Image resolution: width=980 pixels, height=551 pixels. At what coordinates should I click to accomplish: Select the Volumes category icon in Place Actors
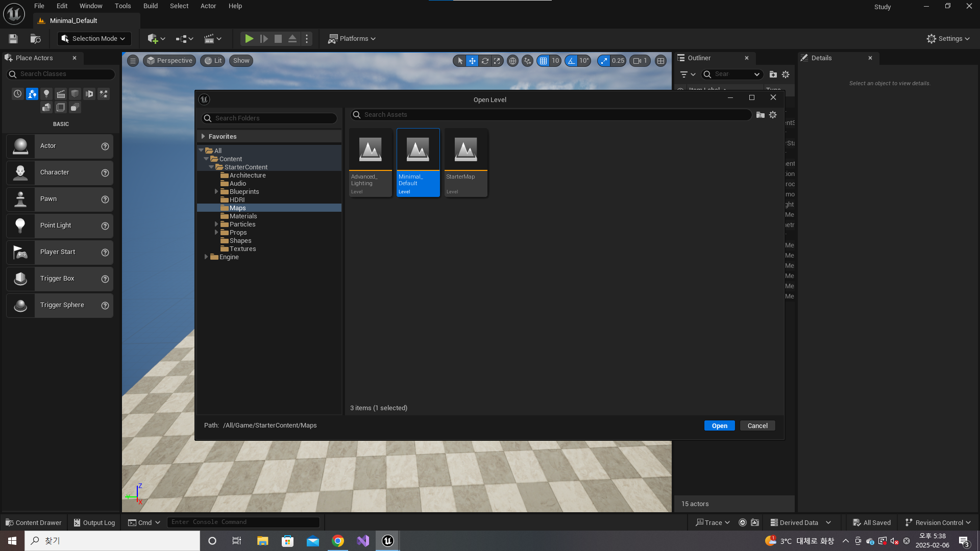click(61, 107)
